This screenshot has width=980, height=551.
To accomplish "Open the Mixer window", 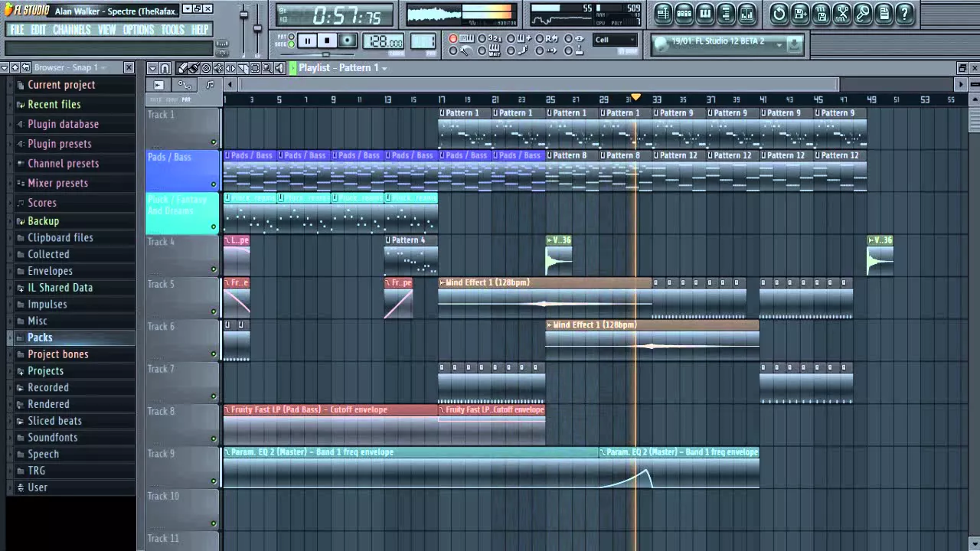I will [746, 13].
